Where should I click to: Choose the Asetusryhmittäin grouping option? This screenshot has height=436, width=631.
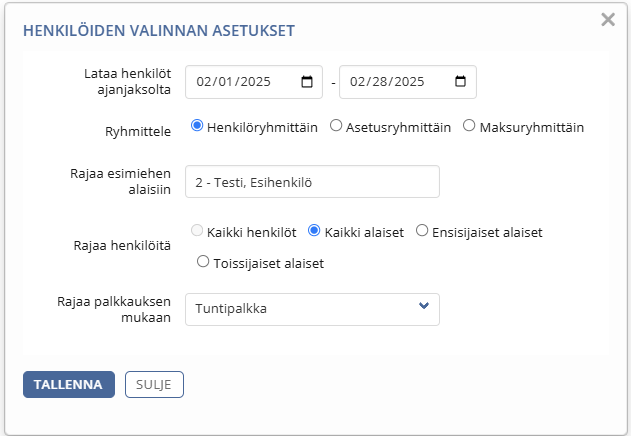click(336, 126)
